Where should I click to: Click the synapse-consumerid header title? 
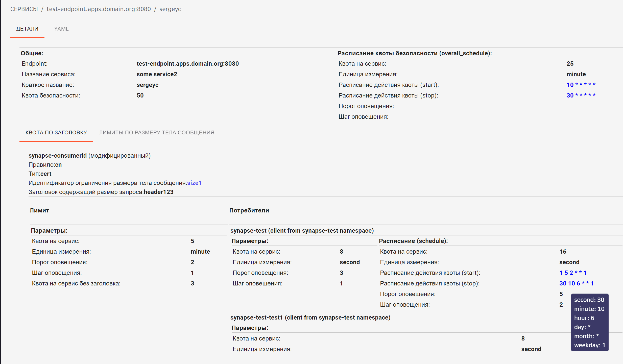point(58,156)
